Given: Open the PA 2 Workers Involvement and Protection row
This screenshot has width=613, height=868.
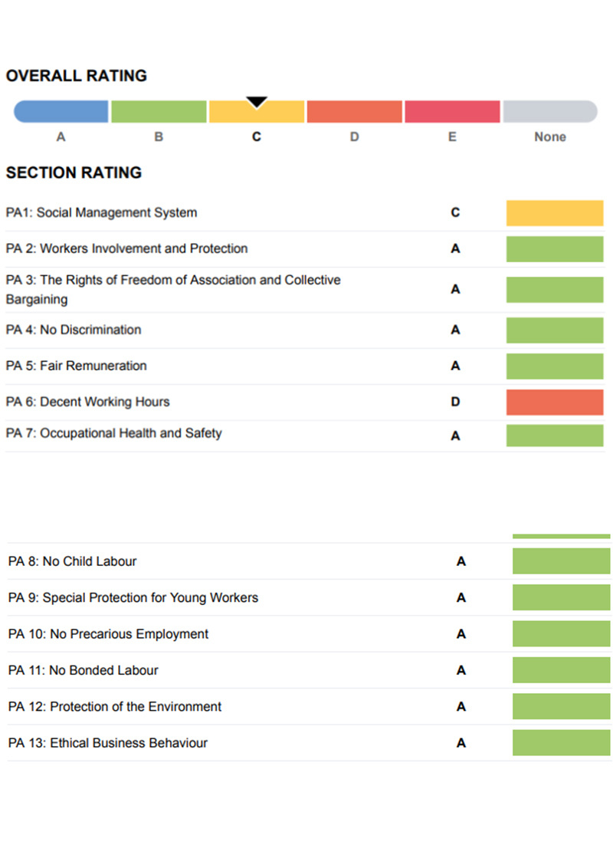Looking at the screenshot, I should point(127,248).
